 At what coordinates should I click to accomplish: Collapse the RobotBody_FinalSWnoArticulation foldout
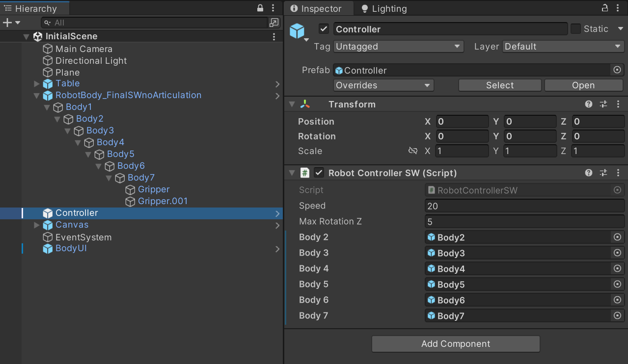point(36,96)
